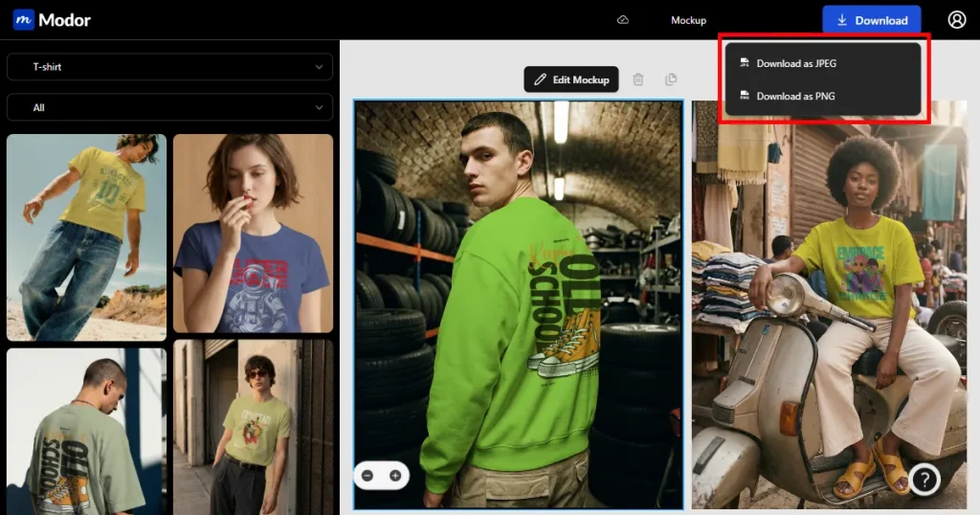
Task: Click the trash delete mockup icon
Action: pyautogui.click(x=638, y=79)
